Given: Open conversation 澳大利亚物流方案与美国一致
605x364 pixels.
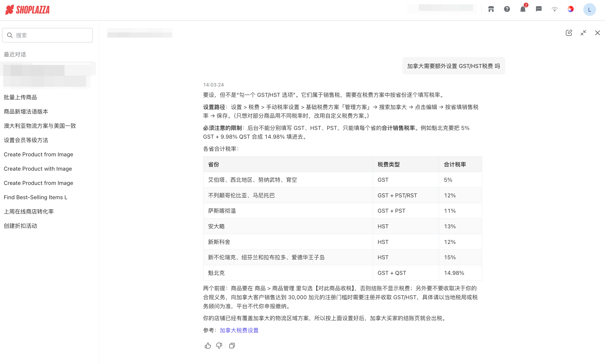Looking at the screenshot, I should [x=40, y=126].
